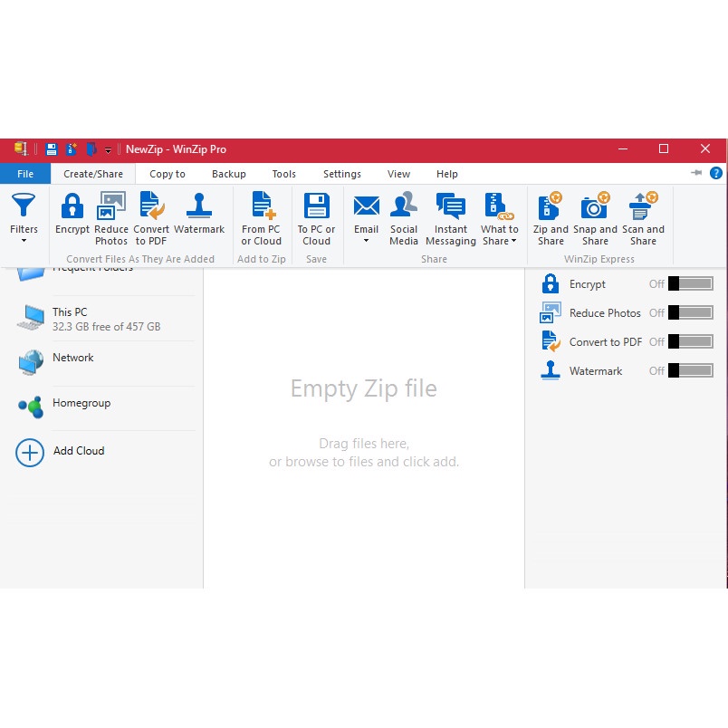The height and width of the screenshot is (728, 728).
Task: Expand the What to Share dropdown arrow
Action: click(513, 241)
